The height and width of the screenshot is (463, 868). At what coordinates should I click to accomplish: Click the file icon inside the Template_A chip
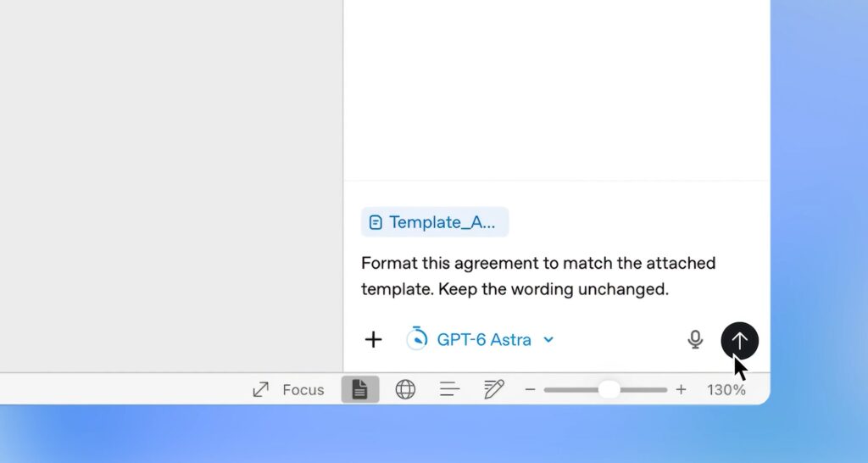click(376, 223)
